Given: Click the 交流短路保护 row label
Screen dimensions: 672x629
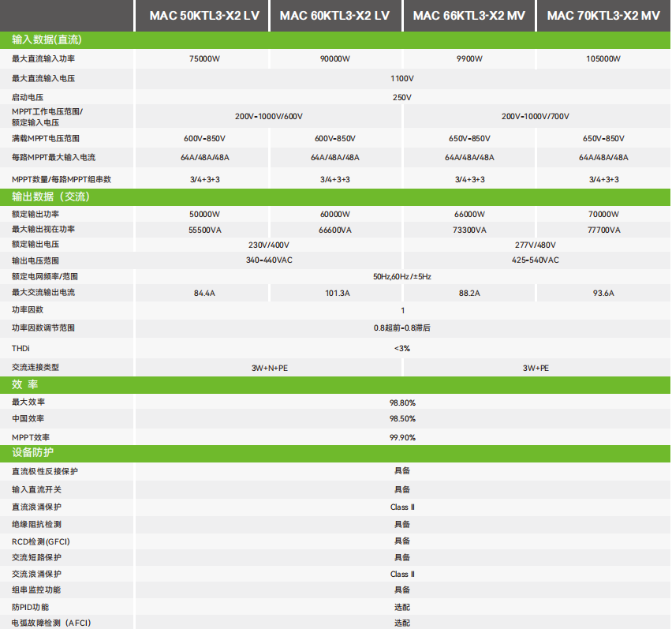Looking at the screenshot, I should tap(36, 557).
